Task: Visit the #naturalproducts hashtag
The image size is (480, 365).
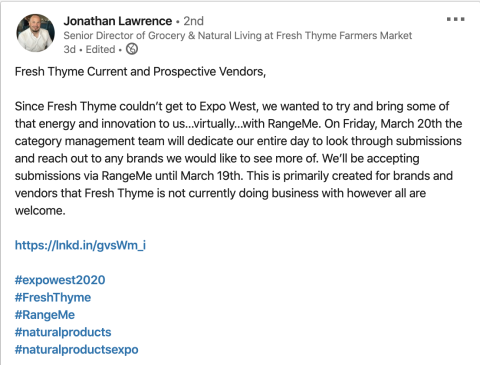Action: pyautogui.click(x=63, y=332)
